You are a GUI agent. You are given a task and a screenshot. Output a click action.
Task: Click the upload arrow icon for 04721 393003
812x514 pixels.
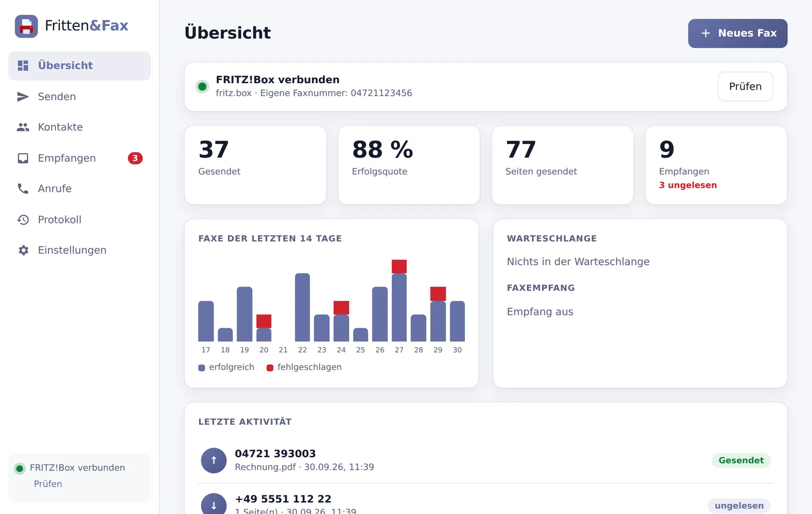214,460
